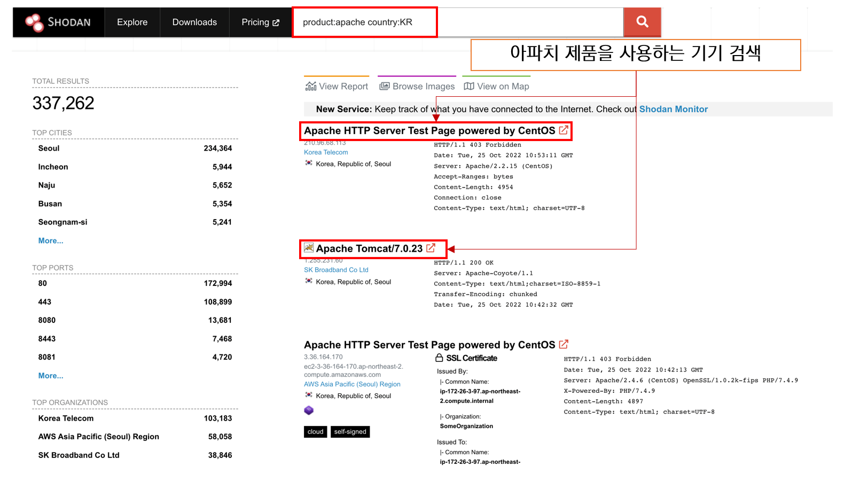Click Korea flag icon under first result

[309, 163]
